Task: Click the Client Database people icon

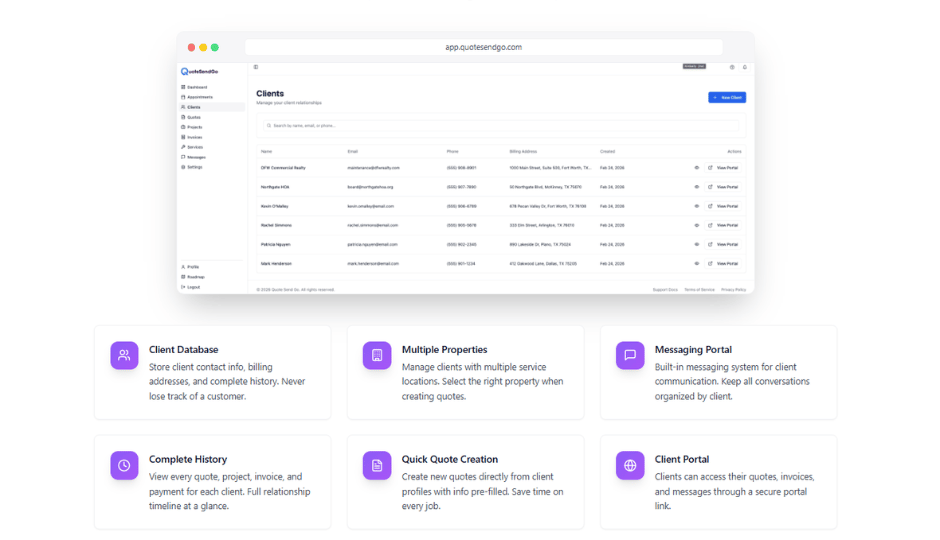Action: pyautogui.click(x=124, y=355)
